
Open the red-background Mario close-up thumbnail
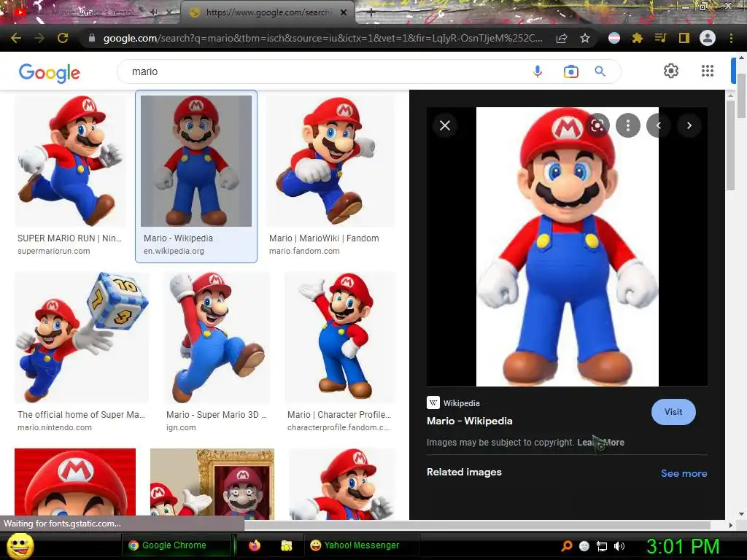pyautogui.click(x=75, y=483)
